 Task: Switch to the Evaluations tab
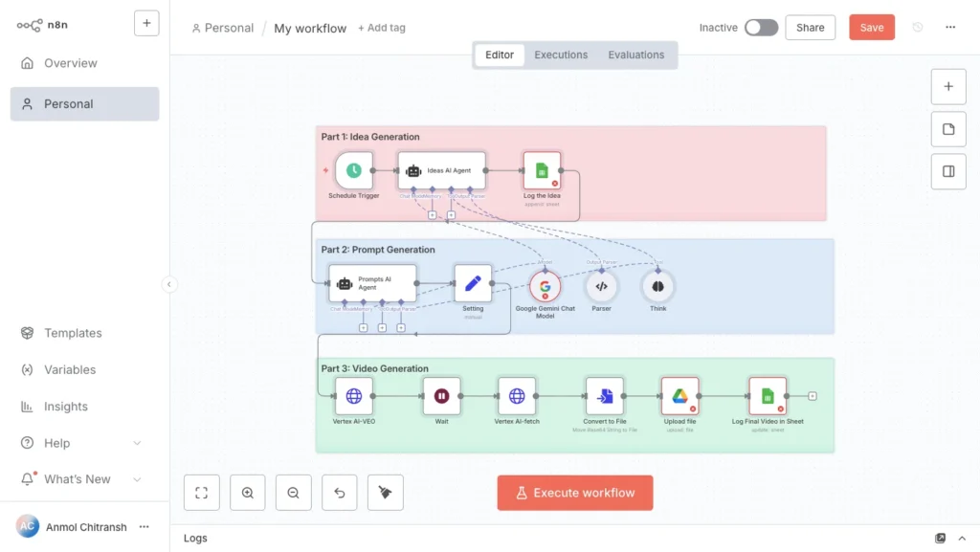tap(635, 55)
